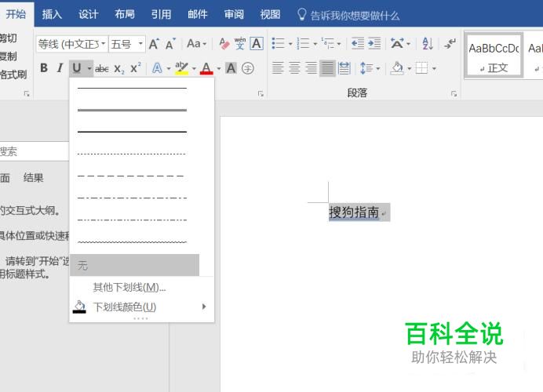Switch to 插入 tab
Viewport: 543px width, 392px height.
(52, 14)
